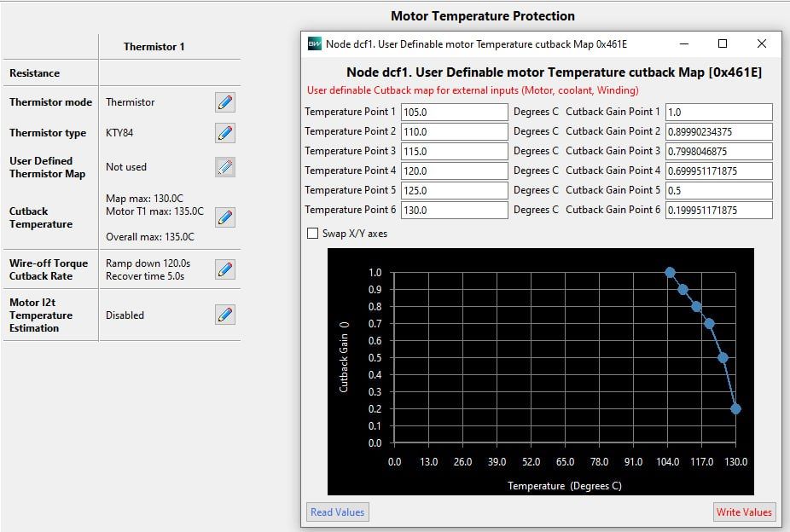Select the graph point at gain 0.2

[x=735, y=408]
